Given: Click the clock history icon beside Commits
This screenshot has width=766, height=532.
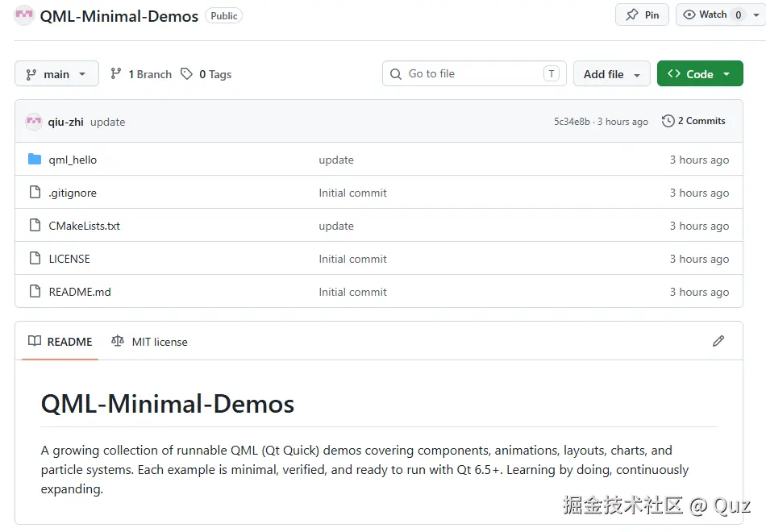Looking at the screenshot, I should (x=668, y=121).
